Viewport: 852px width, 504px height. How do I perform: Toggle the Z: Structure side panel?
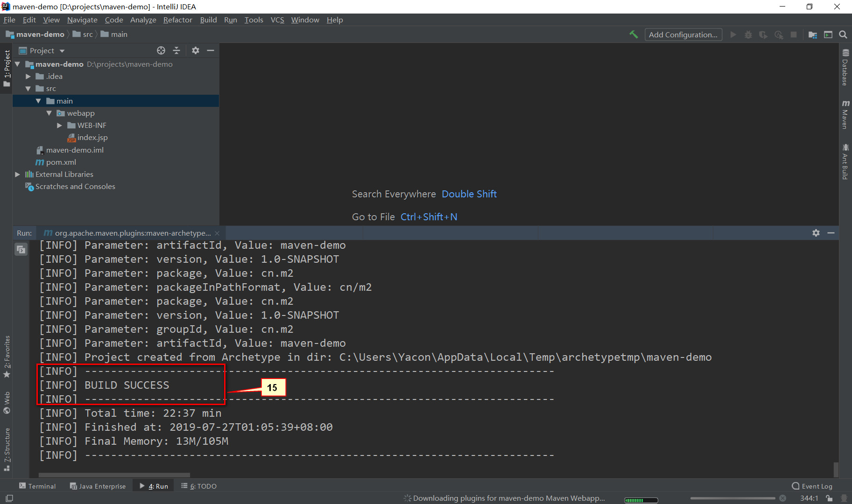point(7,450)
